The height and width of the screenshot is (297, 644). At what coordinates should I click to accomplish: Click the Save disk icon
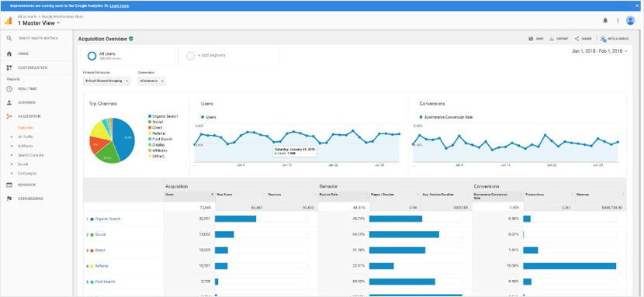(531, 39)
